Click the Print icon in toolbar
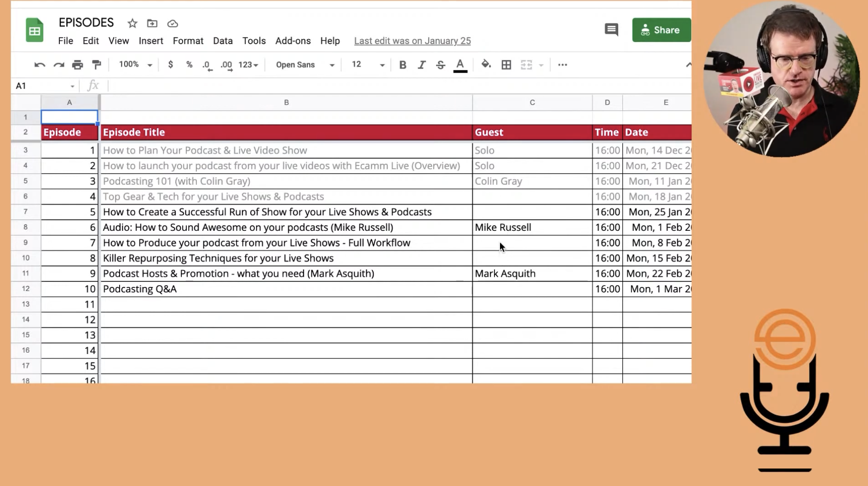 coord(77,65)
